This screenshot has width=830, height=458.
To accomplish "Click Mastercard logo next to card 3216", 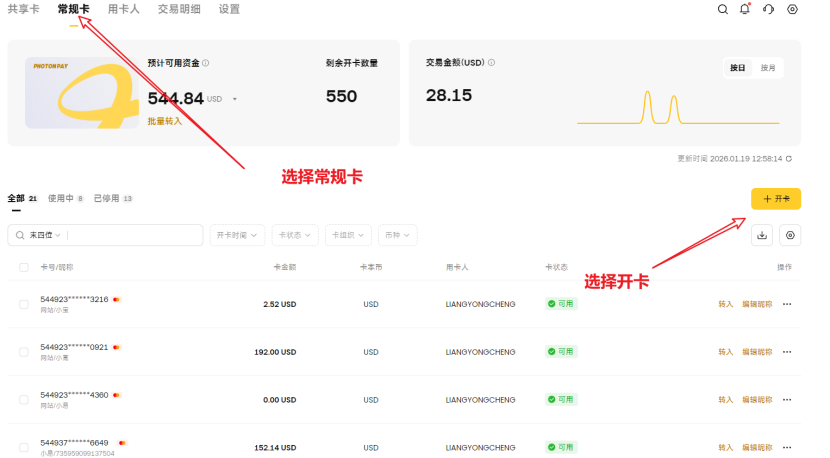I will point(116,300).
